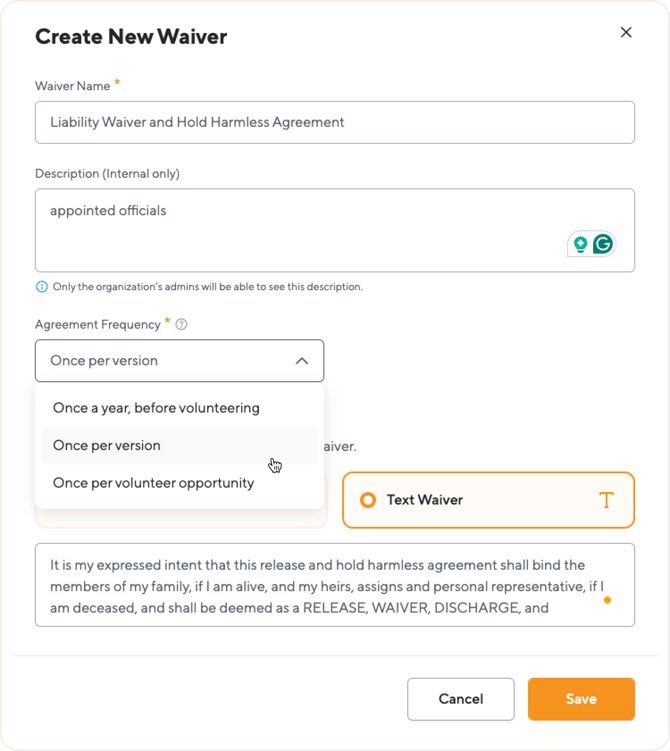Click the "Text Waiver" card label
670x751 pixels.
click(425, 500)
